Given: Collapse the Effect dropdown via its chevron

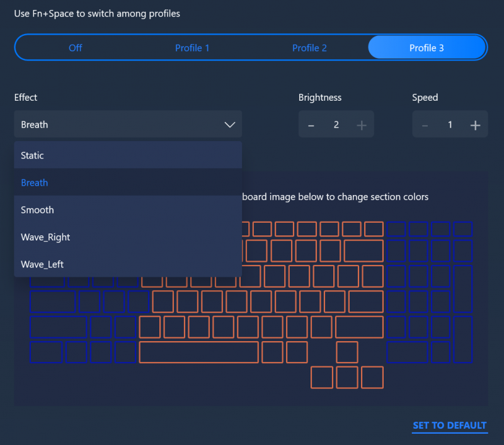Looking at the screenshot, I should click(x=229, y=124).
